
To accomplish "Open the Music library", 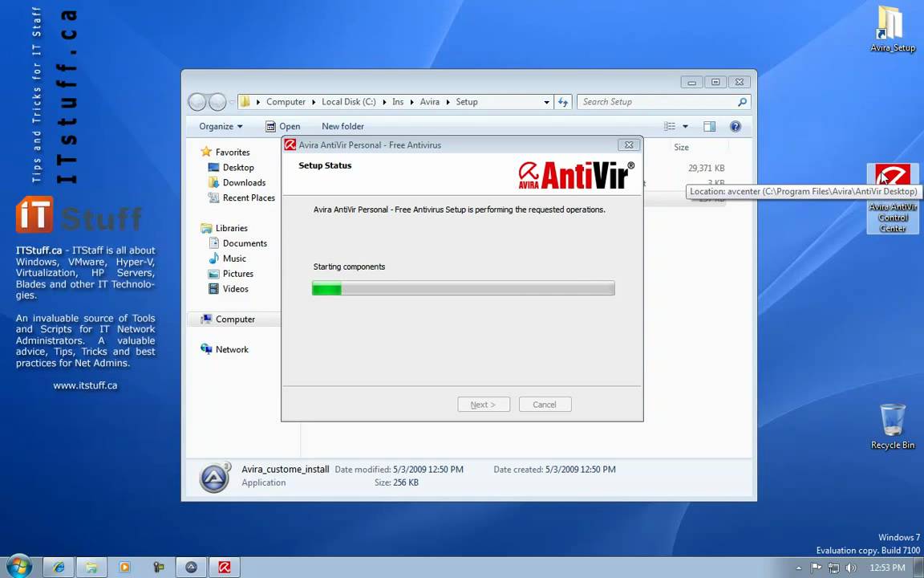I will [x=234, y=259].
